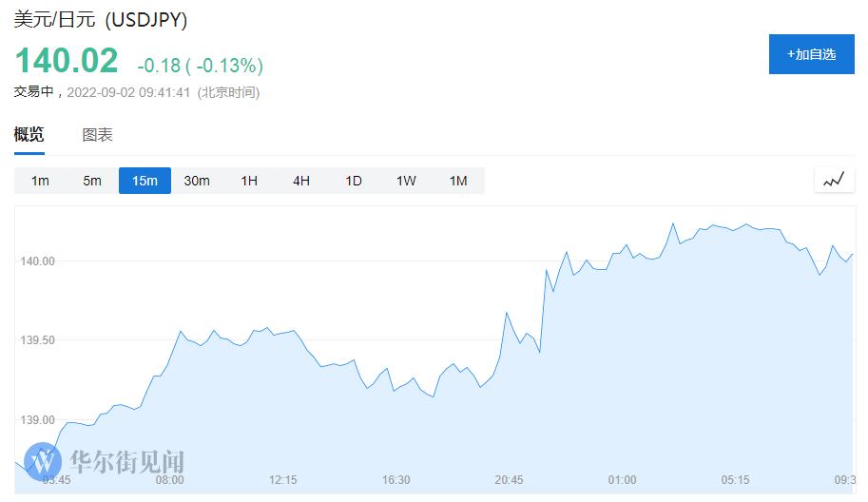
Task: Change to 1W weekly view
Action: 406,181
